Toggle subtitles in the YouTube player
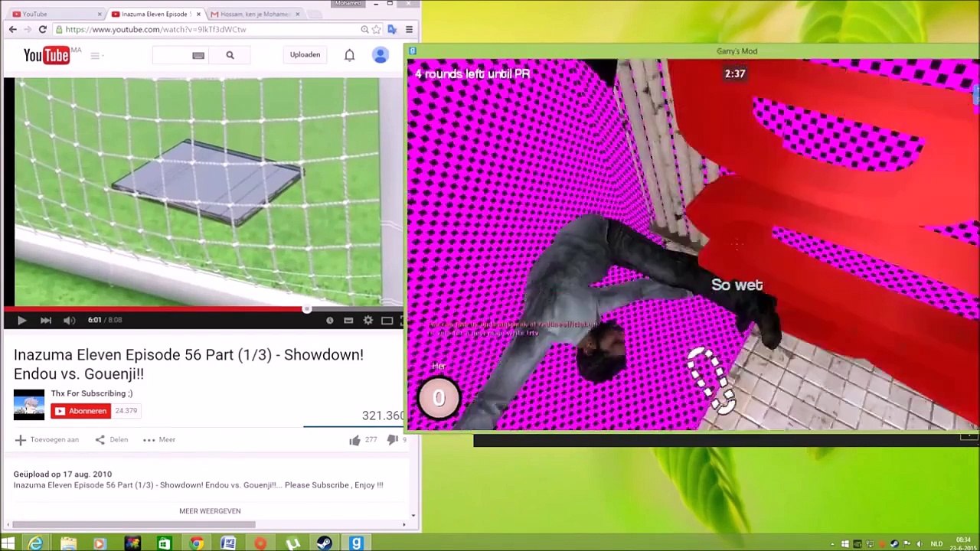Image resolution: width=980 pixels, height=551 pixels. [x=348, y=321]
